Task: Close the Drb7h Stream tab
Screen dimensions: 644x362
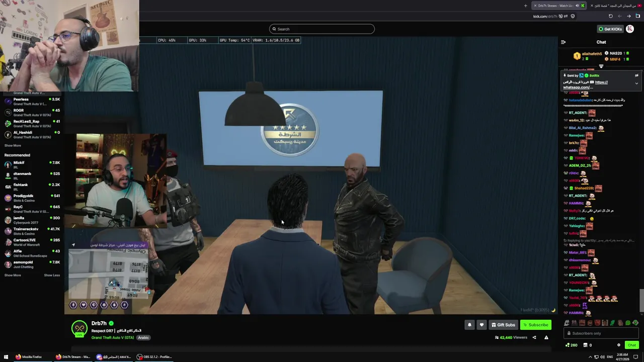Action: [x=535, y=6]
